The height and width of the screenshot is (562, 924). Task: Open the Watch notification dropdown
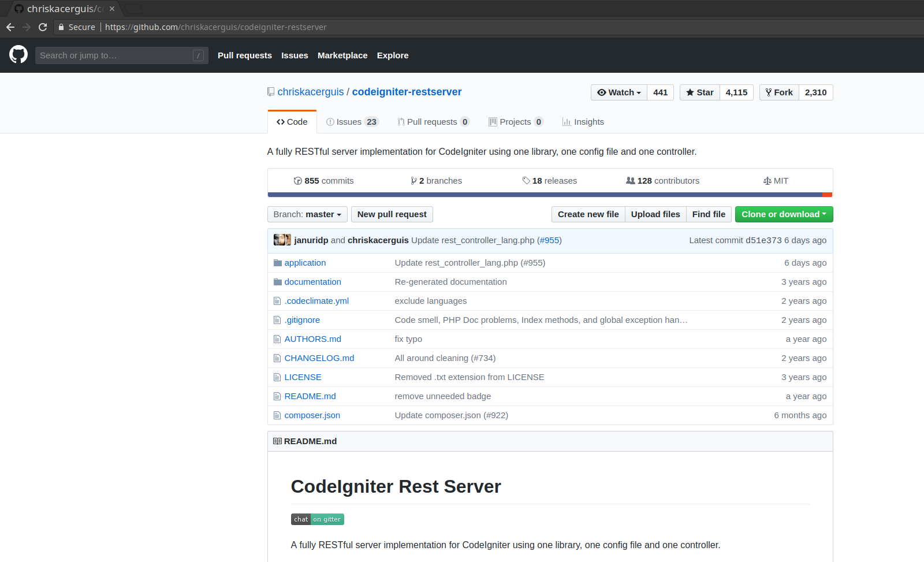click(619, 92)
